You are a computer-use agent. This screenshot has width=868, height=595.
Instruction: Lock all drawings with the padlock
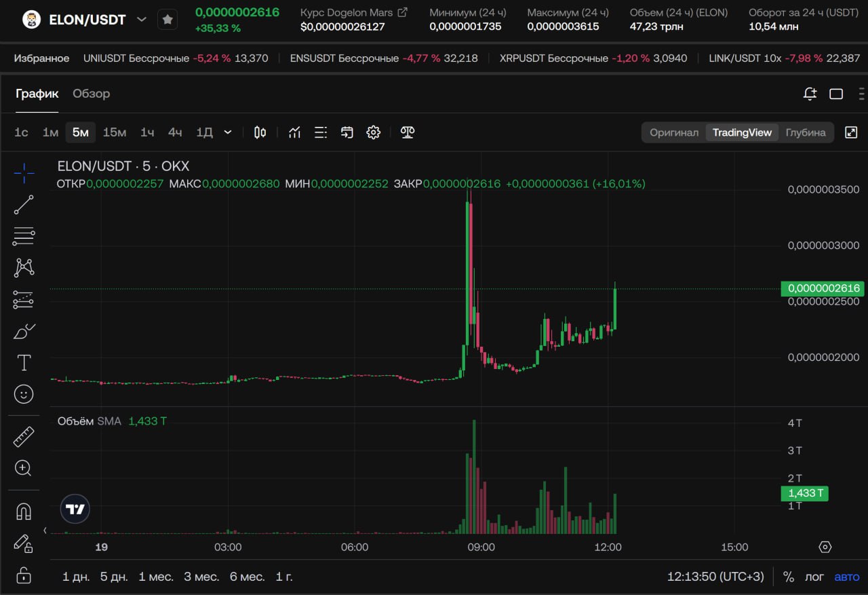click(24, 575)
